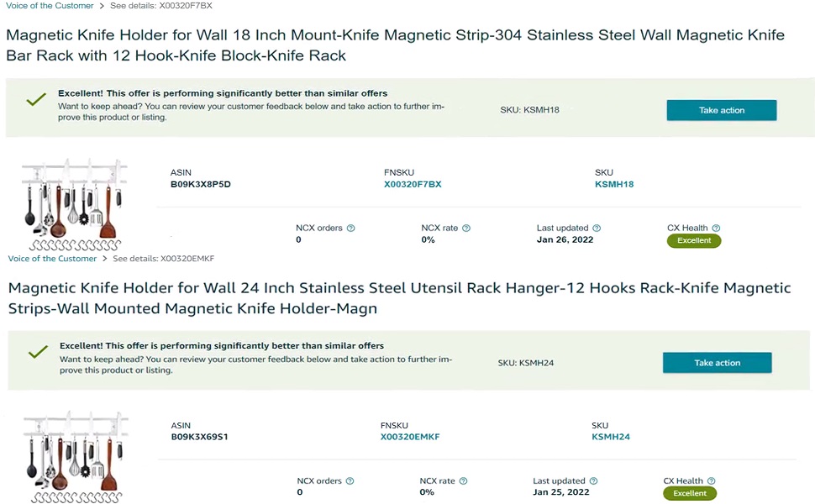Click the 18 inch knife holder product image

pyautogui.click(x=74, y=204)
